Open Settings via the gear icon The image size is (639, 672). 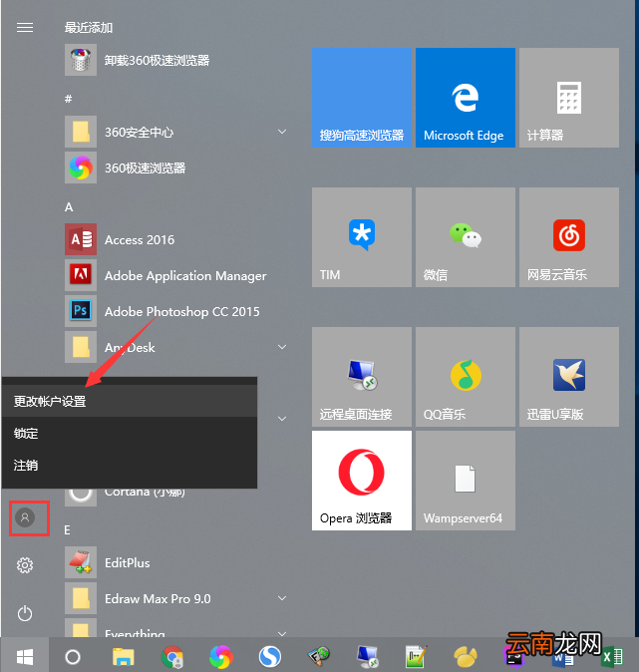[x=25, y=565]
